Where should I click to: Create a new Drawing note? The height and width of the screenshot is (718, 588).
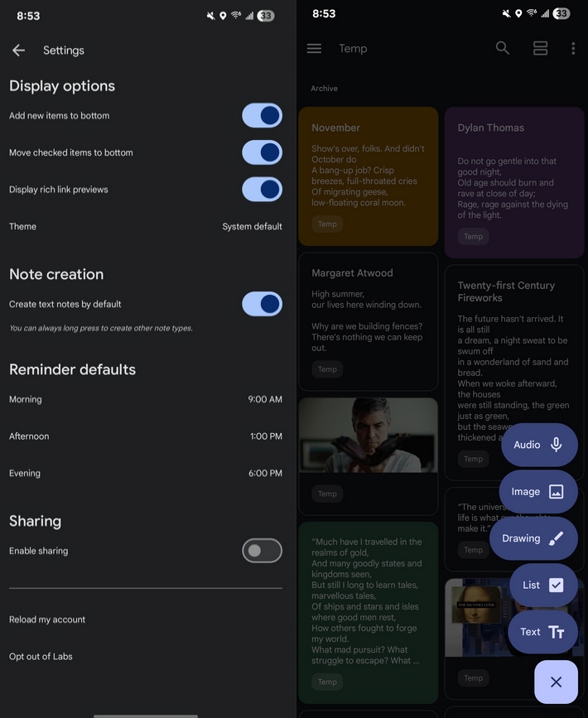(533, 538)
